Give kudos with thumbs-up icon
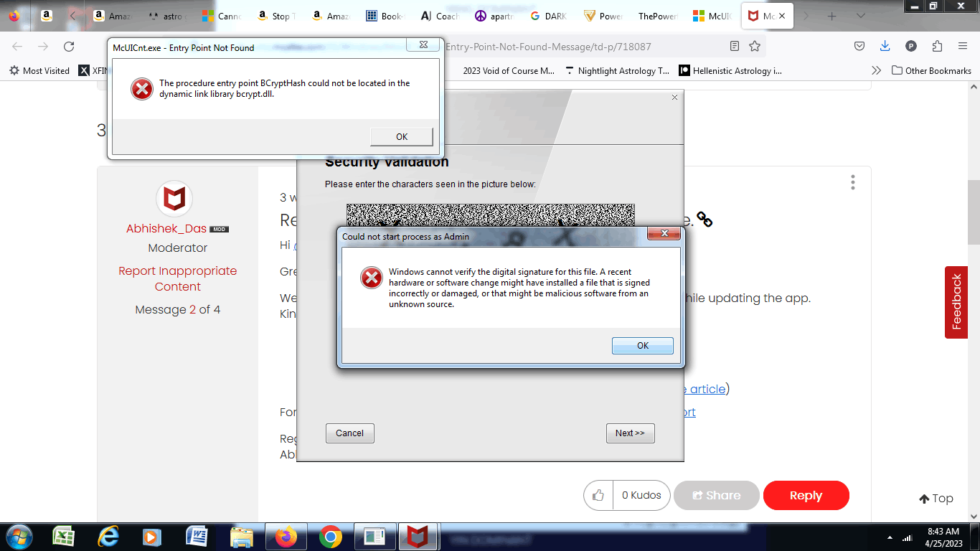 598,495
